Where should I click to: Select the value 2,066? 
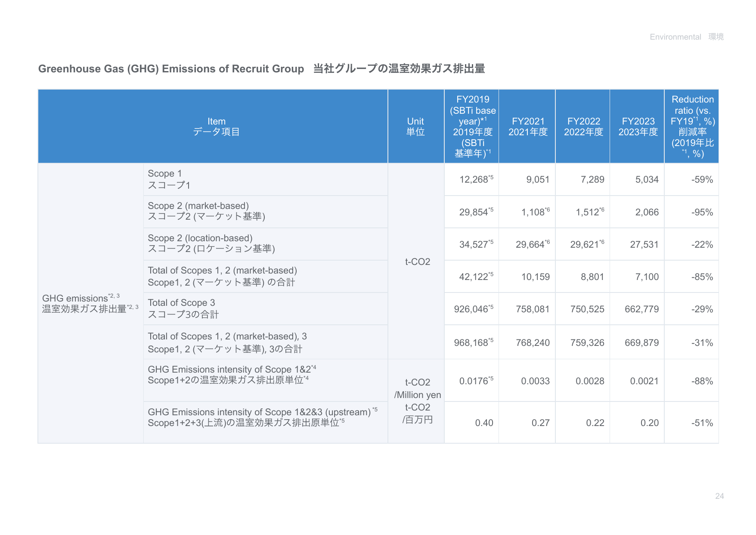click(647, 212)
